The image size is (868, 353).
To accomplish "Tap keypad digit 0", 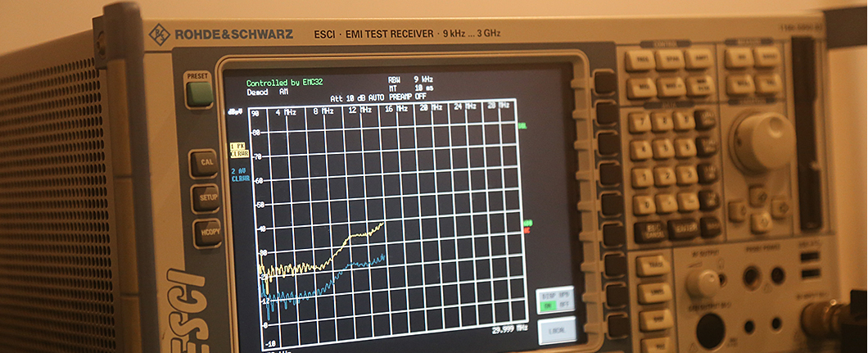I will (644, 205).
